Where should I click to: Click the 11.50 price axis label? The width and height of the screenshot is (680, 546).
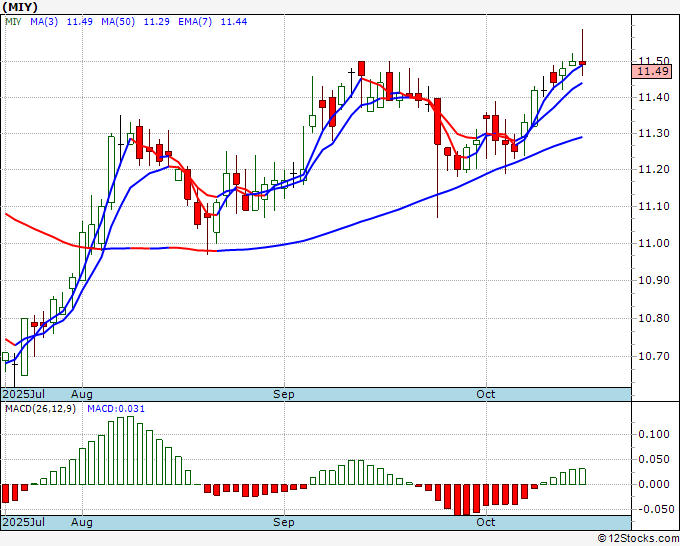coord(654,60)
